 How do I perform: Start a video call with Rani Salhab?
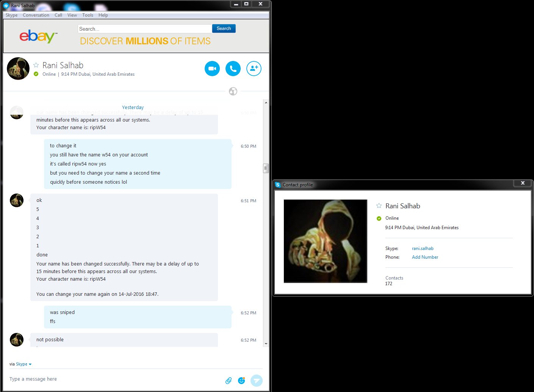point(212,69)
